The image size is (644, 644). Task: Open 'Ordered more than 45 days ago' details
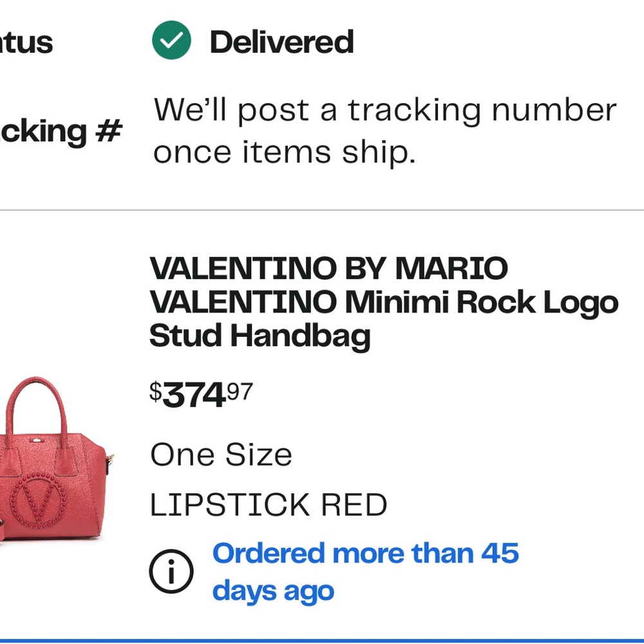[366, 571]
